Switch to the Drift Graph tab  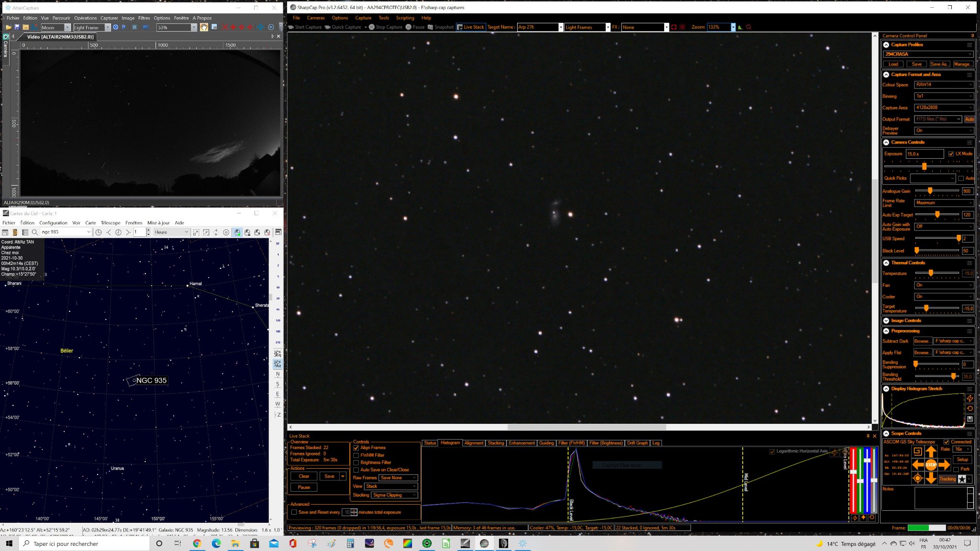[637, 443]
